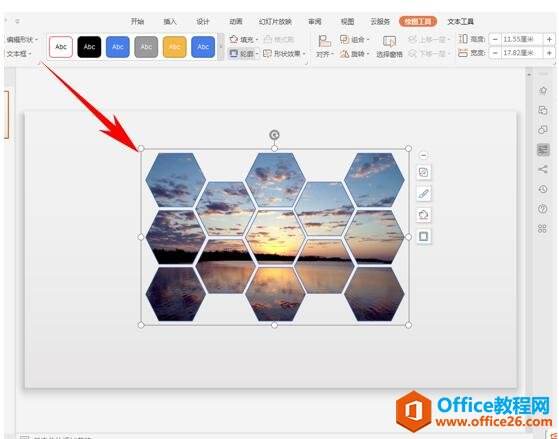Open the 幻灯片放映 (Slide Show) tab
The width and height of the screenshot is (559, 439).
(275, 21)
